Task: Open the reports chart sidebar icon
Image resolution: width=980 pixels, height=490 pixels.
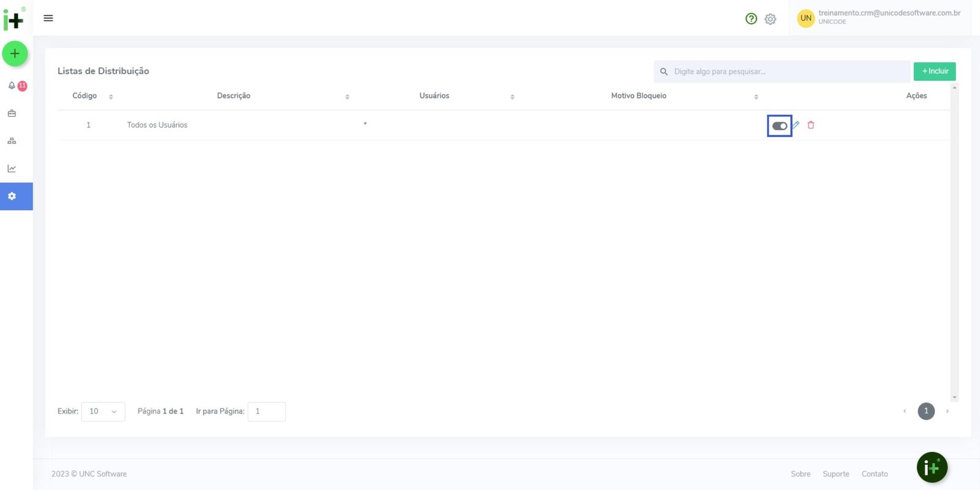Action: 12,168
